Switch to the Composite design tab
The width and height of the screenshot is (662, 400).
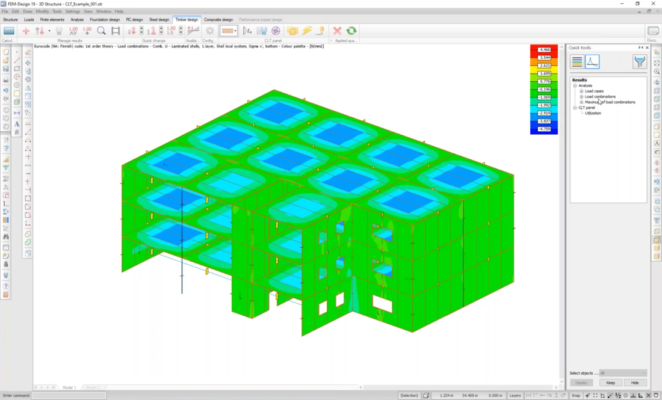218,19
